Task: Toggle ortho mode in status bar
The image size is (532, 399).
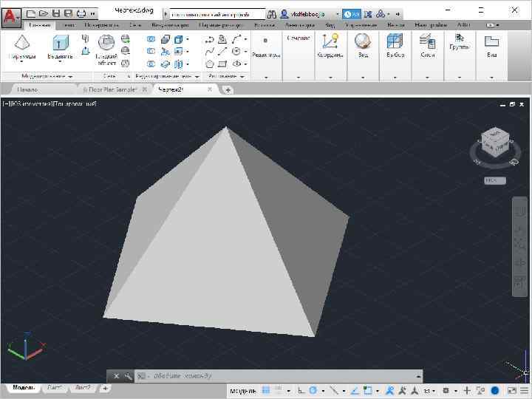Action: 301,391
